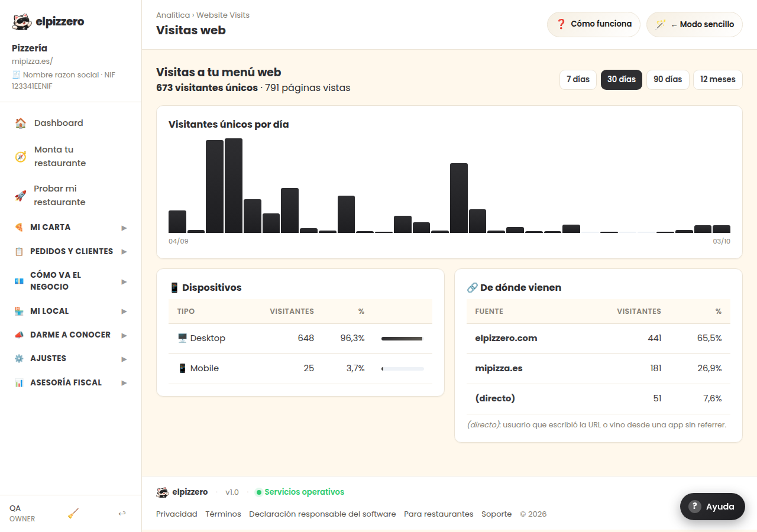The image size is (757, 532).
Task: Click the question mark icon on Ayuda
Action: (x=695, y=507)
